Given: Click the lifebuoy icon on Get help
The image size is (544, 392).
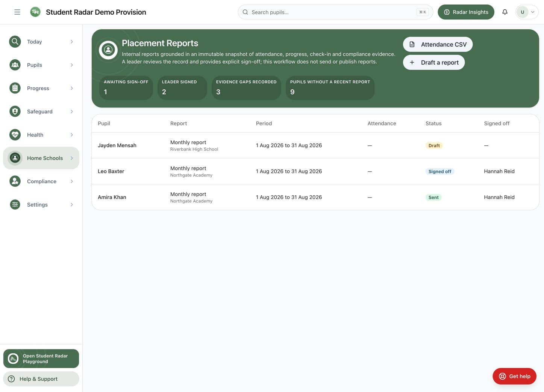Looking at the screenshot, I should [x=502, y=376].
